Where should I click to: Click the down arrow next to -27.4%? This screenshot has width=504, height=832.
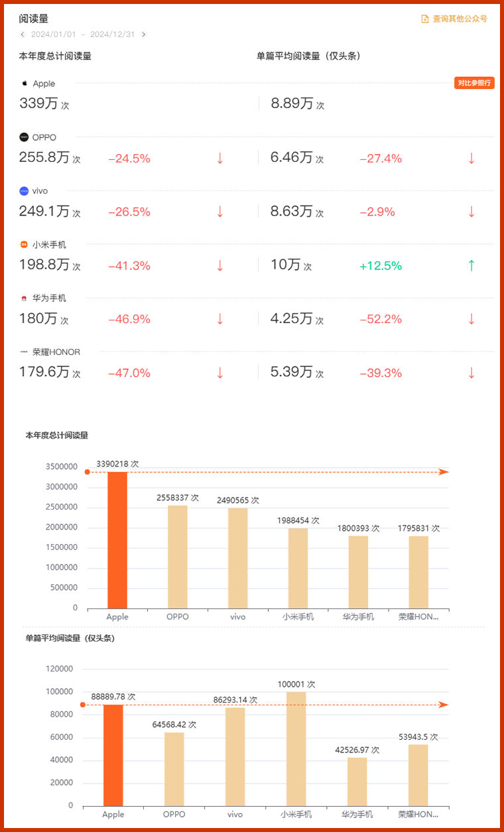[472, 159]
